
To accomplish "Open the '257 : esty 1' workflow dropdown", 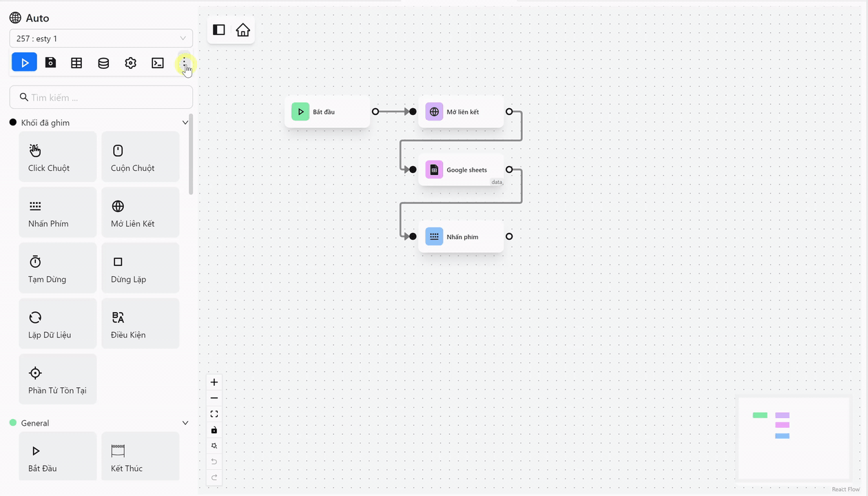I will tap(101, 39).
